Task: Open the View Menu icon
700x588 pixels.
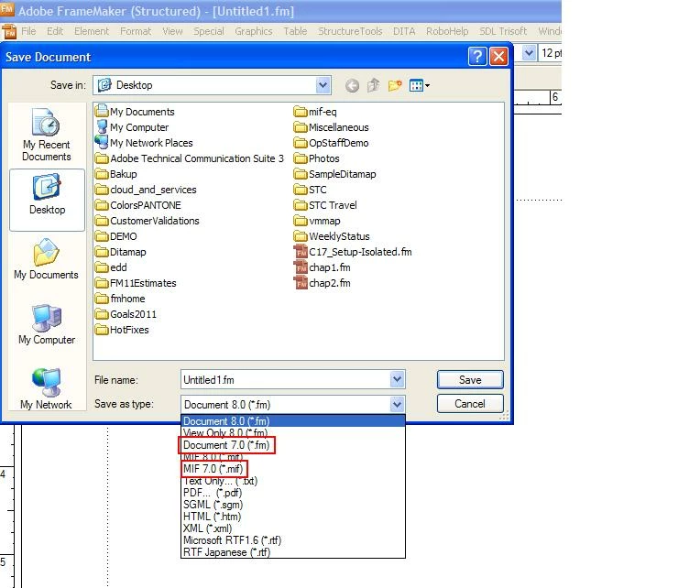Action: coord(420,85)
